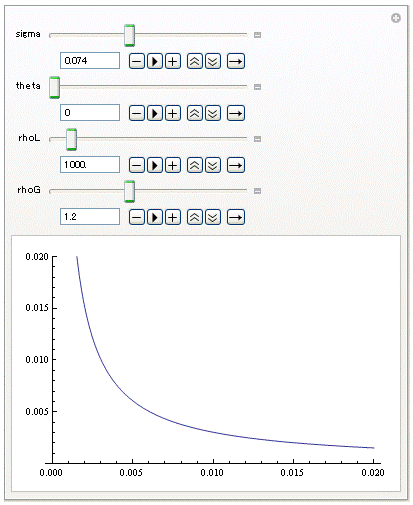Screen dimensions: 413x505
Task: Click the rhoG label
Action: [x=29, y=190]
